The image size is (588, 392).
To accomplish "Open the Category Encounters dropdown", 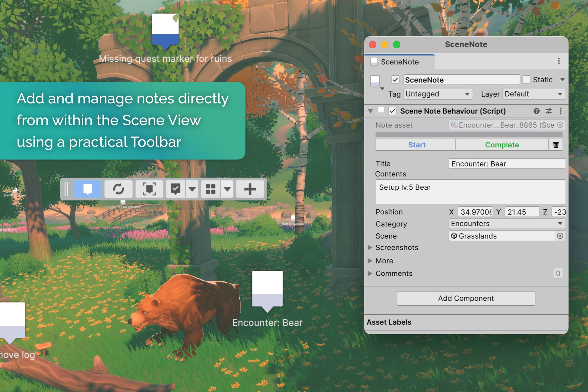I will (507, 224).
